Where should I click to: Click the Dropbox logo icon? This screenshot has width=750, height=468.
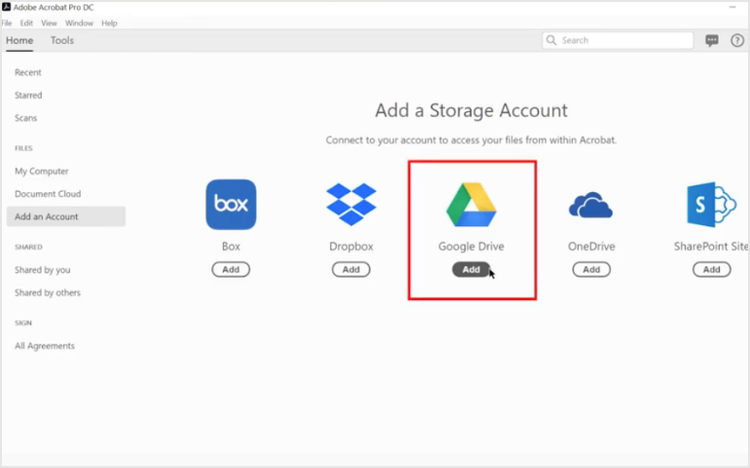tap(351, 205)
